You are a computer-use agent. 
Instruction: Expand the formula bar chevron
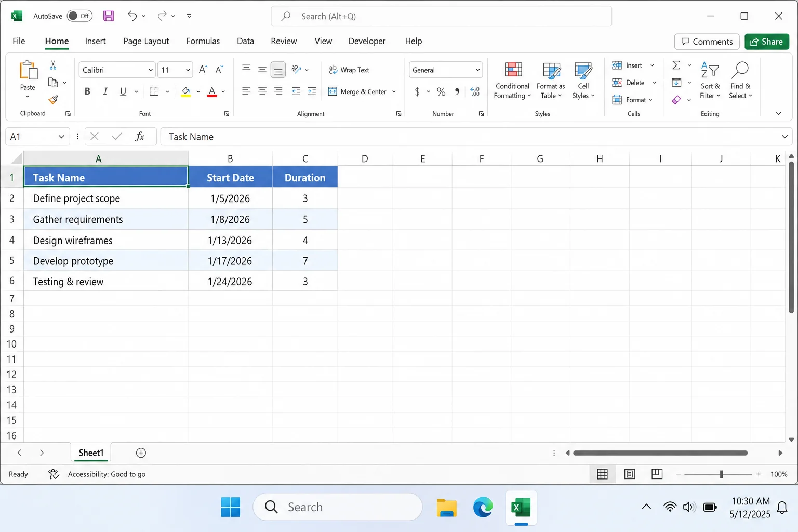click(784, 137)
